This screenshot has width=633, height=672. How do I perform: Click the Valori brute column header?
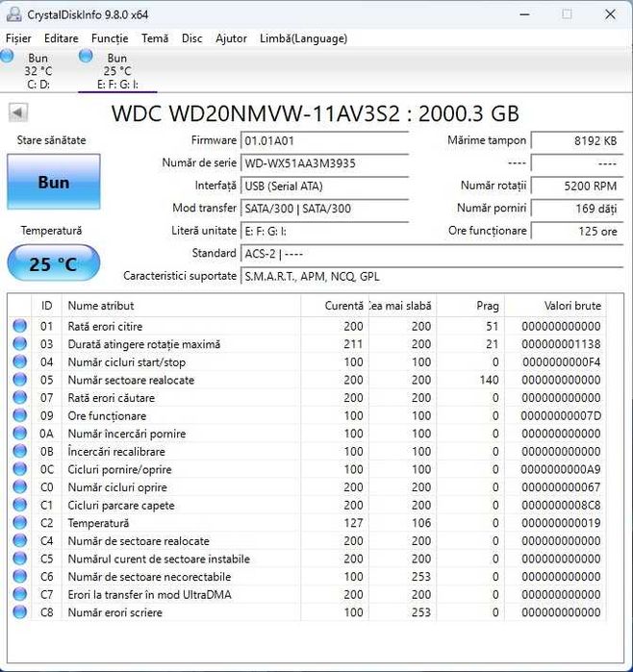555,306
